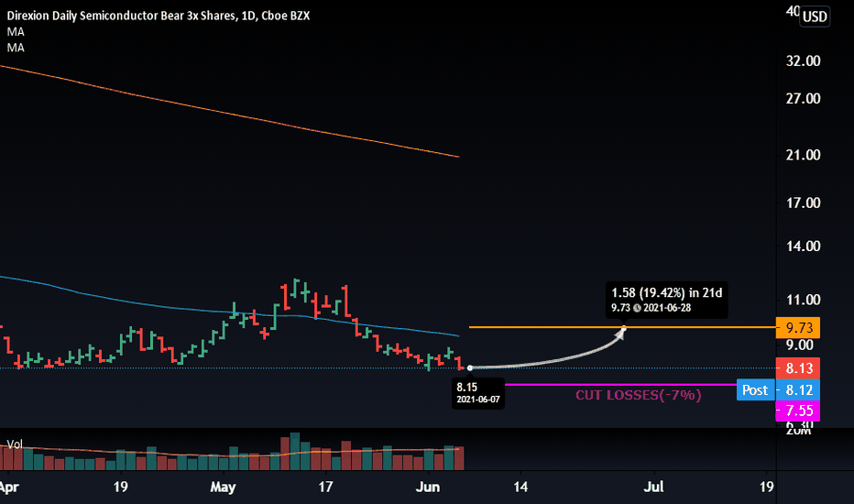
Task: Click the orange long moving average line
Action: [x=229, y=113]
